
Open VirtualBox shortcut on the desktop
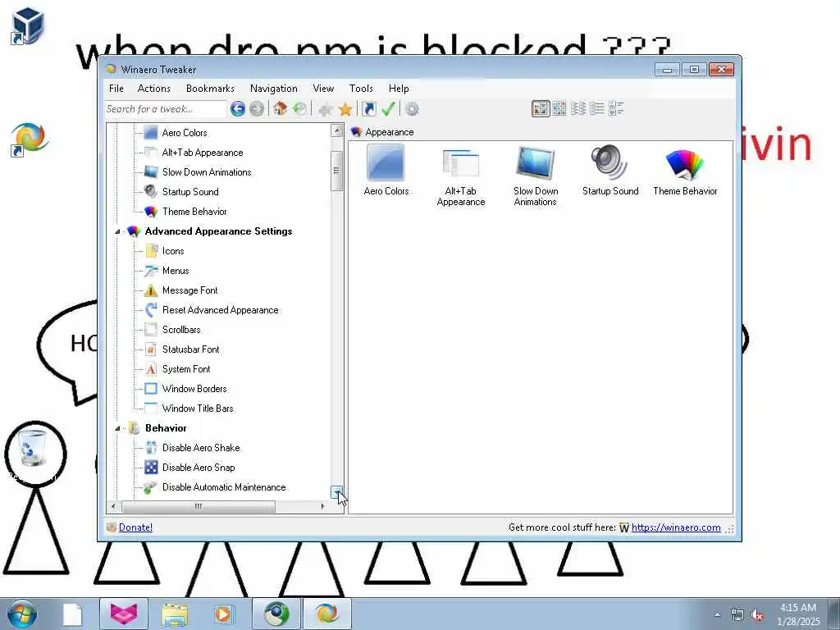[27, 25]
